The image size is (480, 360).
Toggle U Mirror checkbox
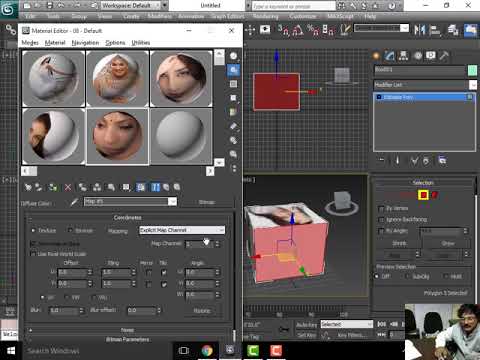click(149, 273)
